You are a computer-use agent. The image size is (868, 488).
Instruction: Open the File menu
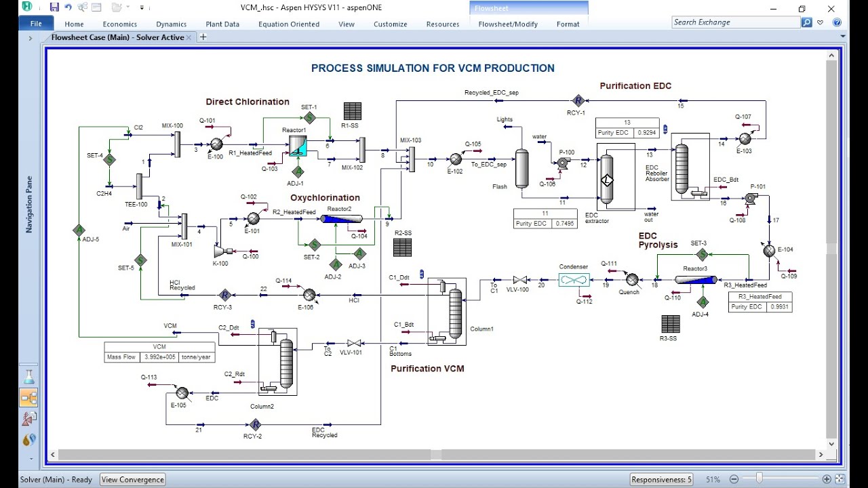36,24
